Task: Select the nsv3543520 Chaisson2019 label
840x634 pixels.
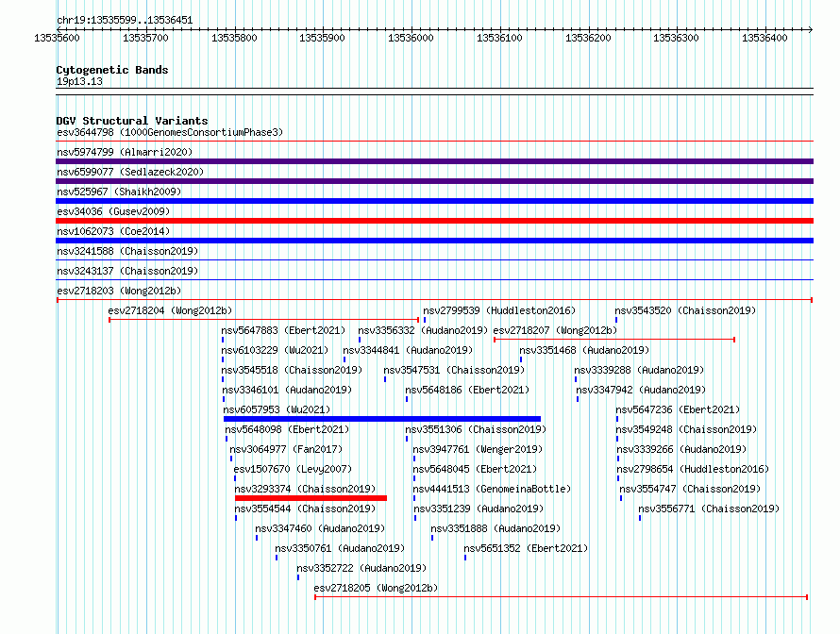Action: click(685, 310)
